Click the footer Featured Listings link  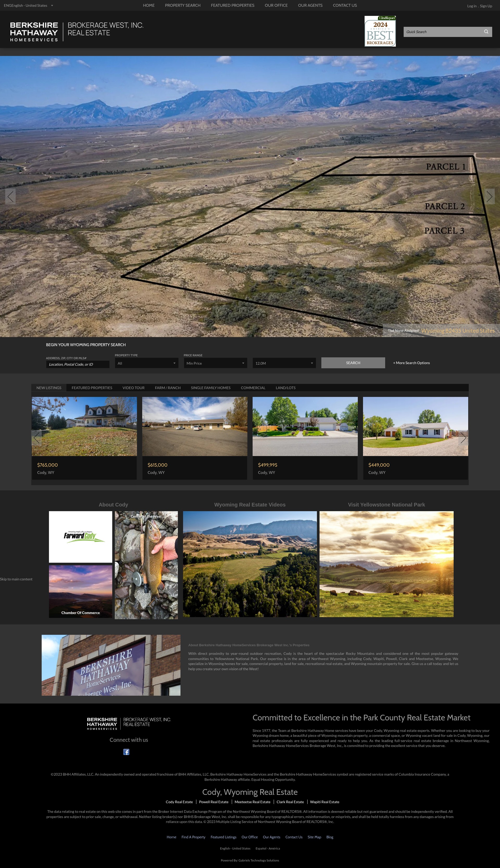point(223,837)
